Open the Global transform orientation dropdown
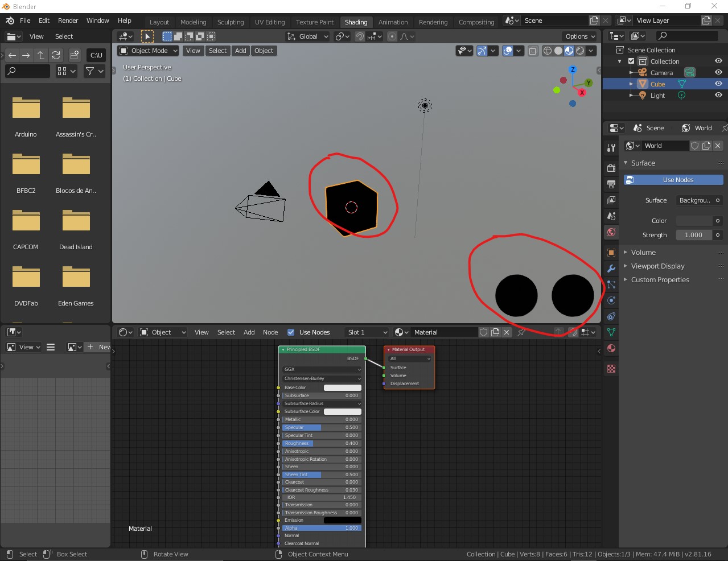 [308, 36]
